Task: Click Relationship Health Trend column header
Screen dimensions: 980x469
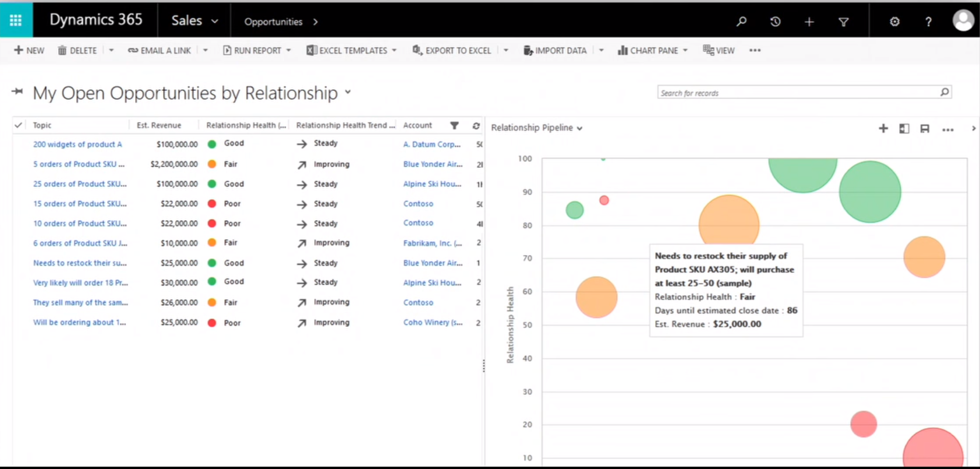Action: (345, 125)
